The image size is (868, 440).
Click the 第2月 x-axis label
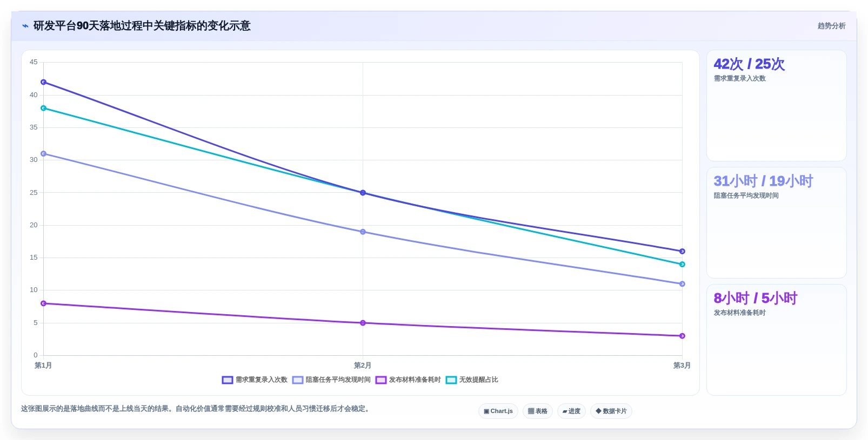pos(363,365)
